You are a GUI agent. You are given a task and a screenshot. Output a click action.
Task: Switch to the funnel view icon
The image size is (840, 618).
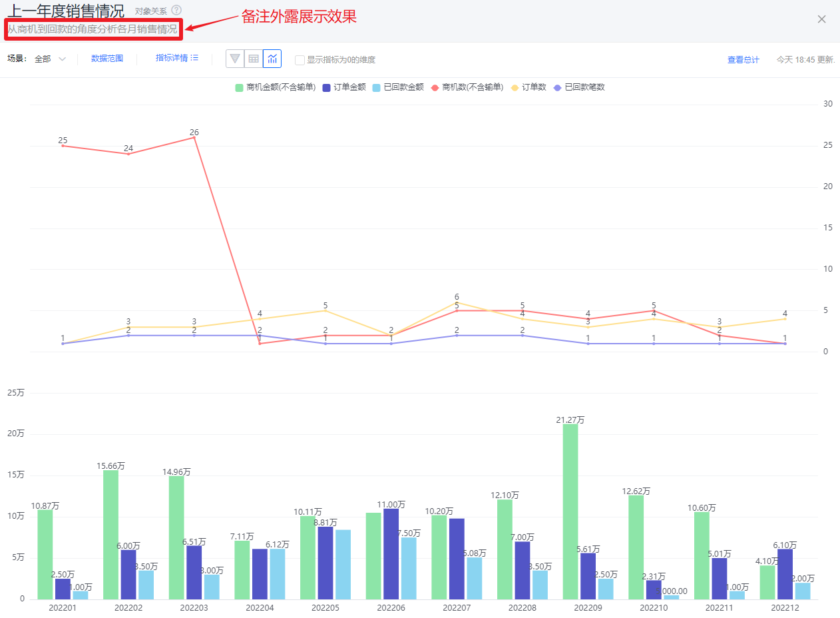pos(235,59)
